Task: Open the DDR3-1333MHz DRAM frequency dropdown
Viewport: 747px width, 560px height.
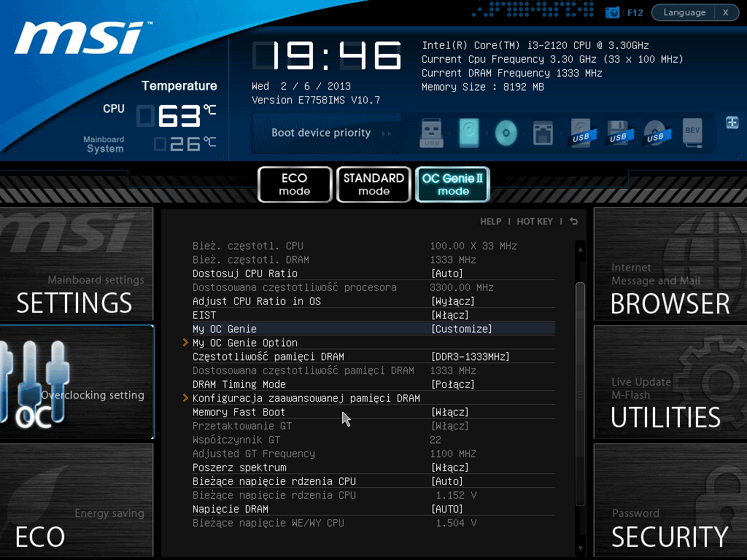Action: point(471,357)
